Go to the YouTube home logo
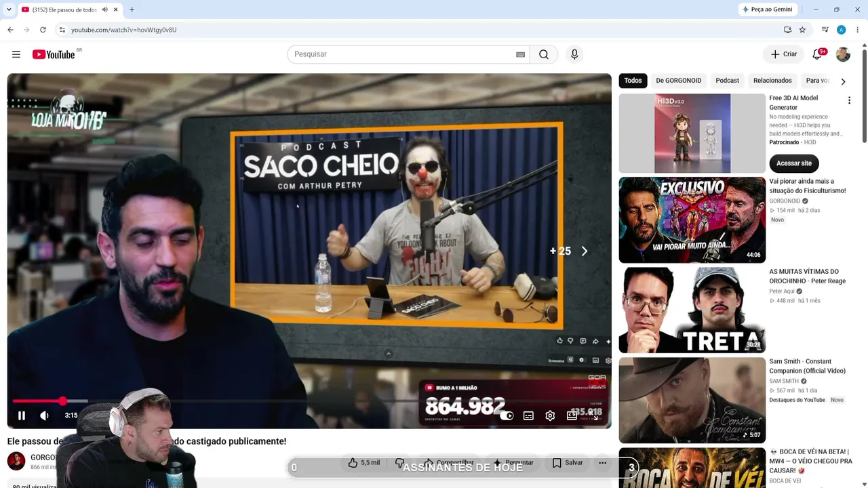Image resolution: width=868 pixels, height=488 pixels. pyautogui.click(x=53, y=54)
